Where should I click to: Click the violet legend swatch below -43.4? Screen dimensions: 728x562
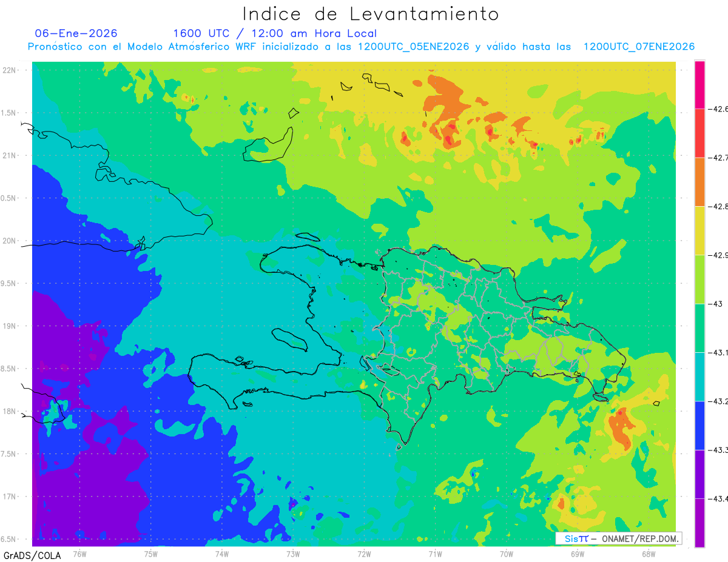(x=699, y=523)
